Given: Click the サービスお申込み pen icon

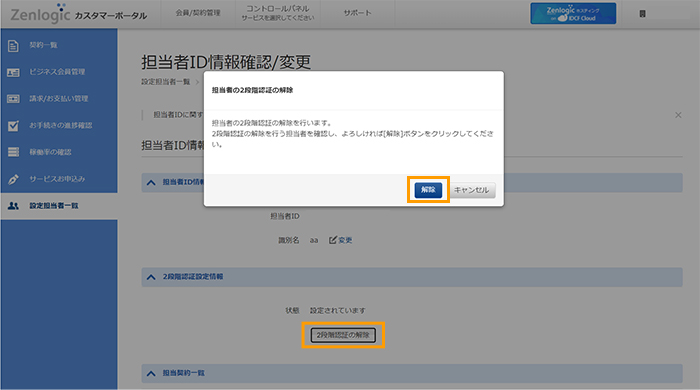Looking at the screenshot, I should [x=13, y=179].
